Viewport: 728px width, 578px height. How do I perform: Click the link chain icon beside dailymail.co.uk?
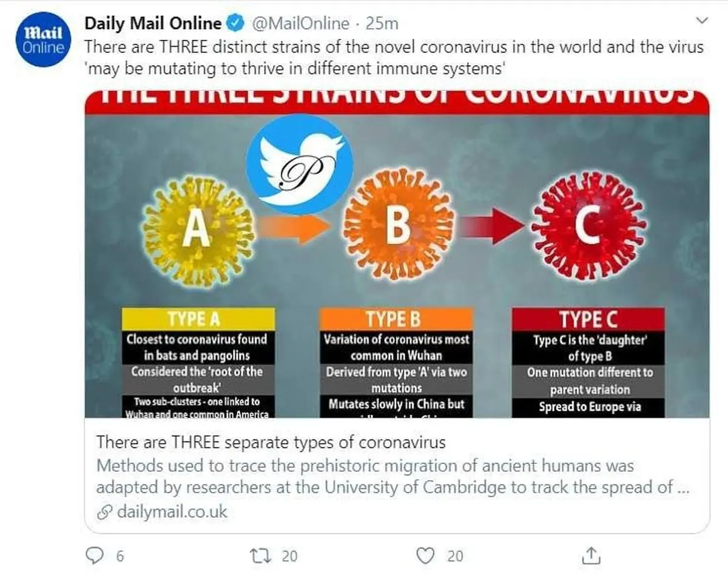pyautogui.click(x=105, y=511)
